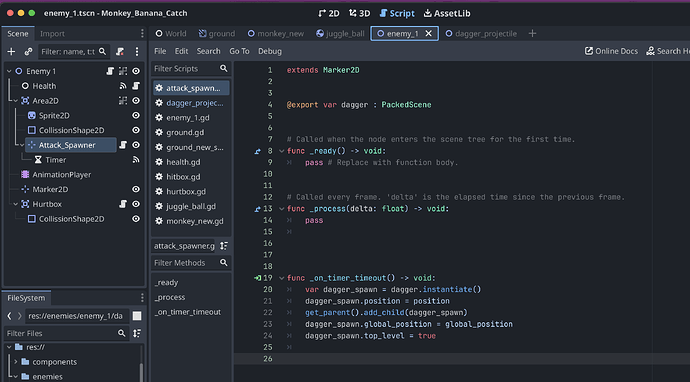690x382 pixels.
Task: Click the override indicator on line 13
Action: click(x=257, y=209)
